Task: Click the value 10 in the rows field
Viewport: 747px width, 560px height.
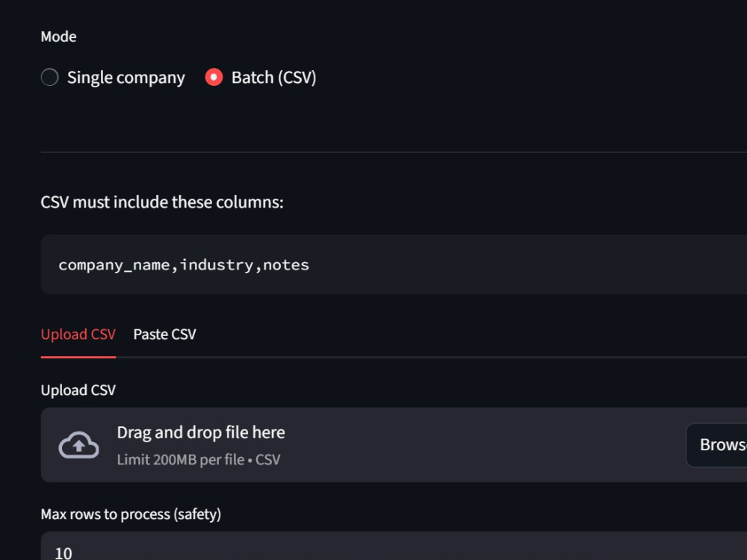Action: coord(63,553)
